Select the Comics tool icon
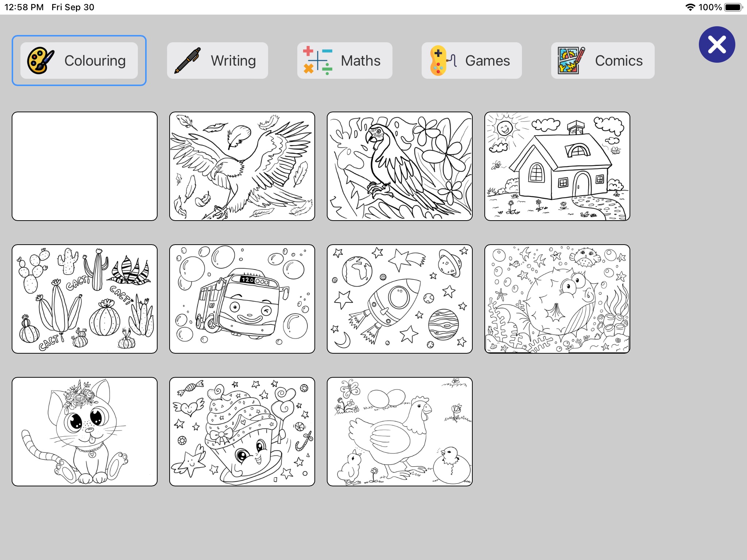Image resolution: width=747 pixels, height=560 pixels. click(x=568, y=59)
